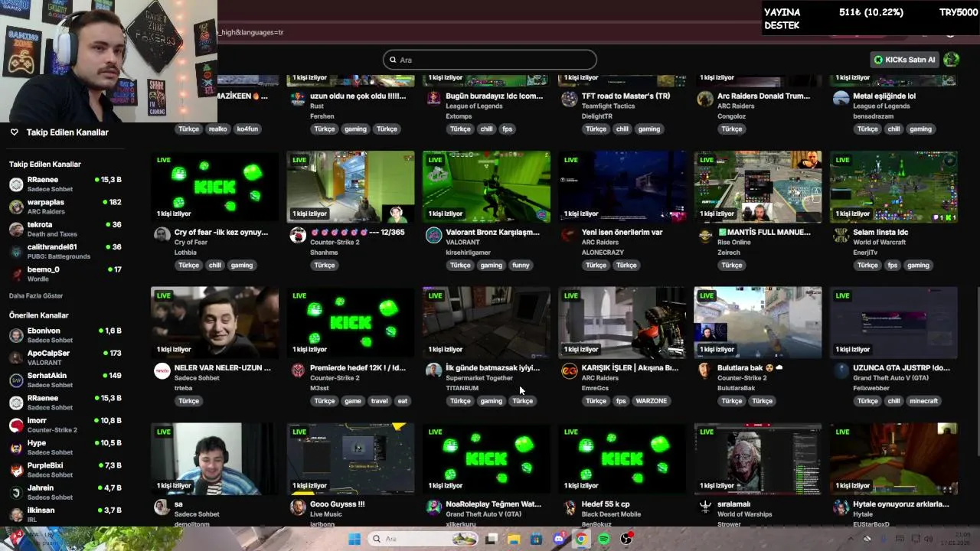The width and height of the screenshot is (980, 551).
Task: Open EmreGcs avatar under KARIŞIK İŞLER
Action: click(569, 370)
